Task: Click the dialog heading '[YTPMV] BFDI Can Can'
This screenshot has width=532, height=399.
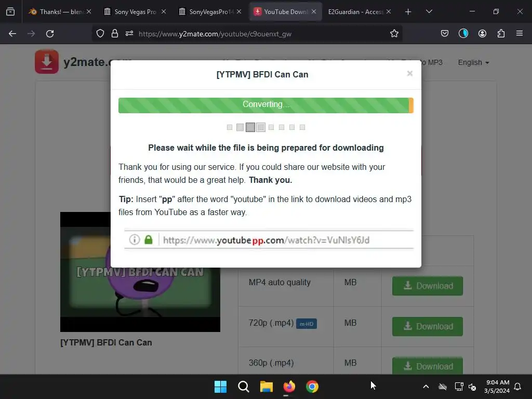Action: tap(262, 74)
